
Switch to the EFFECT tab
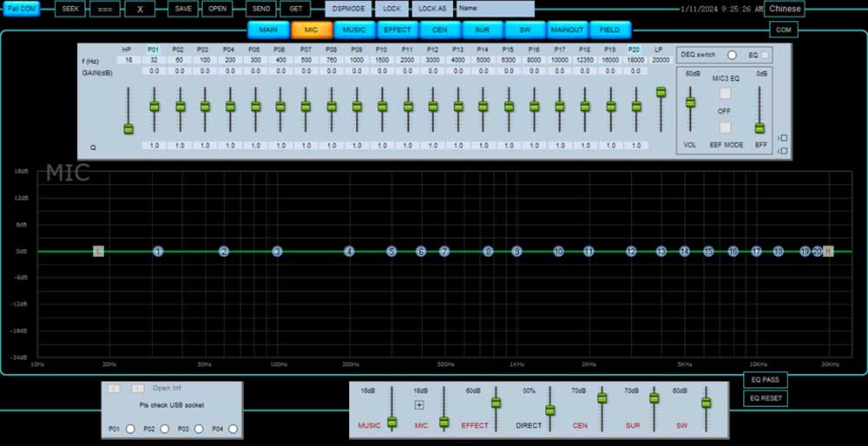(x=398, y=30)
